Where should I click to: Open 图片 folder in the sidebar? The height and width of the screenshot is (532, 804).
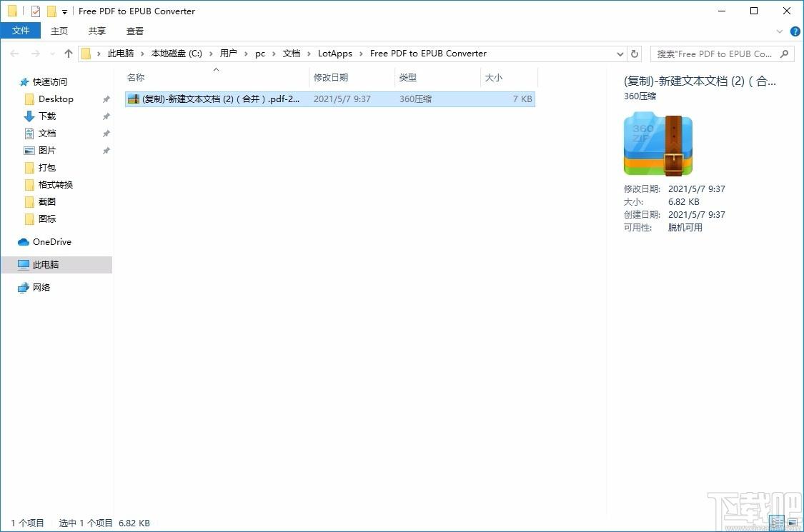(46, 151)
